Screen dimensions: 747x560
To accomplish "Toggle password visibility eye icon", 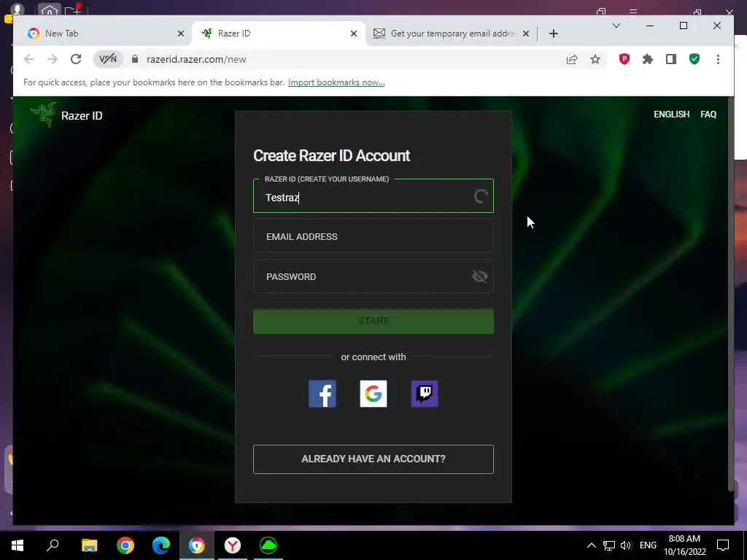I will click(x=480, y=276).
